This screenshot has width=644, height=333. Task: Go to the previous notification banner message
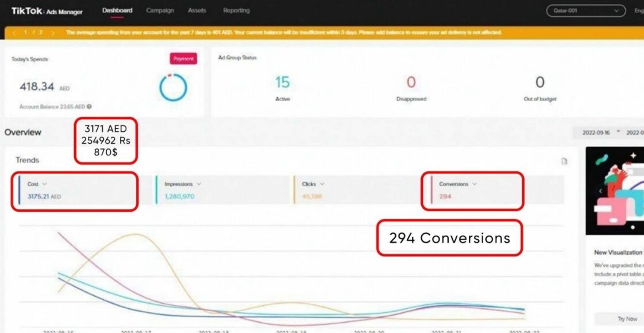[14, 33]
